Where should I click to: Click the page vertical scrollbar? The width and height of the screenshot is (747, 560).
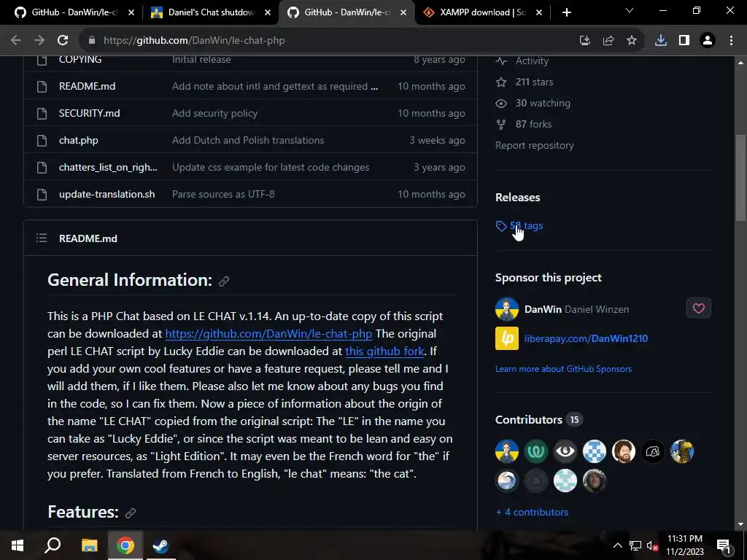[x=740, y=179]
